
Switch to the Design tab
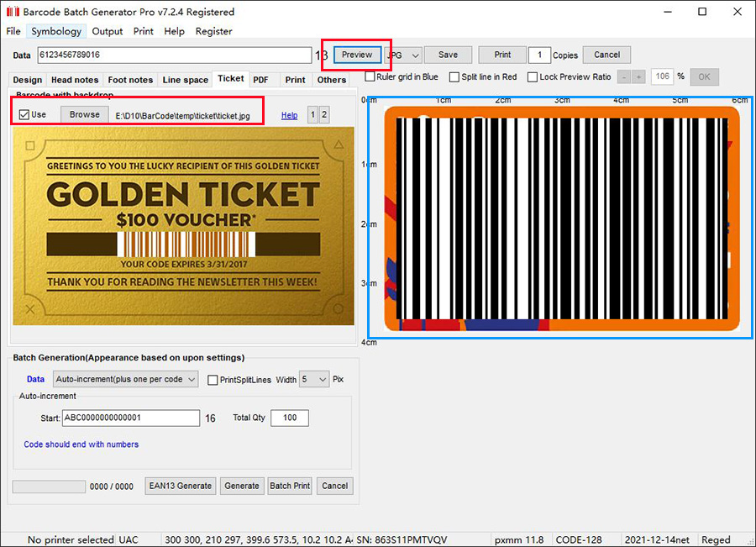[x=28, y=80]
